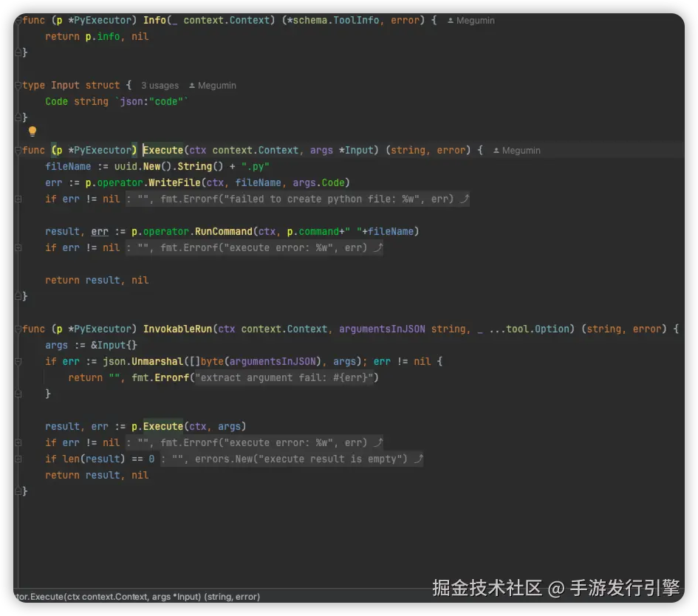Click the Execute method name in declaration
The image size is (698, 616).
[x=163, y=151]
